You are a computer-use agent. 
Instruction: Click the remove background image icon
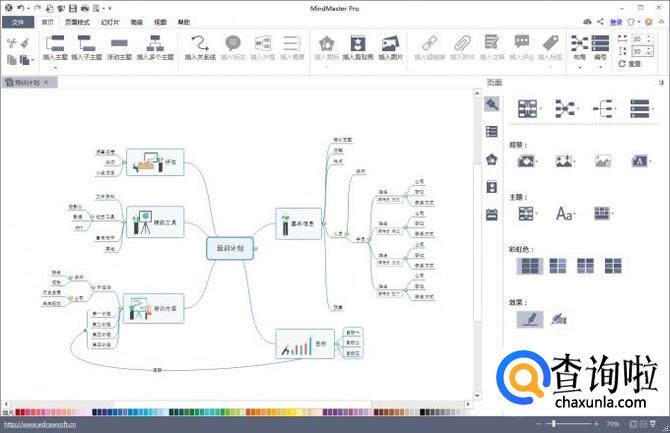(602, 161)
